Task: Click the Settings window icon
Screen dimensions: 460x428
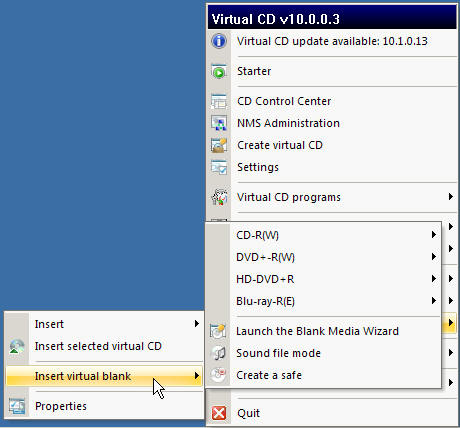Action: pos(219,167)
